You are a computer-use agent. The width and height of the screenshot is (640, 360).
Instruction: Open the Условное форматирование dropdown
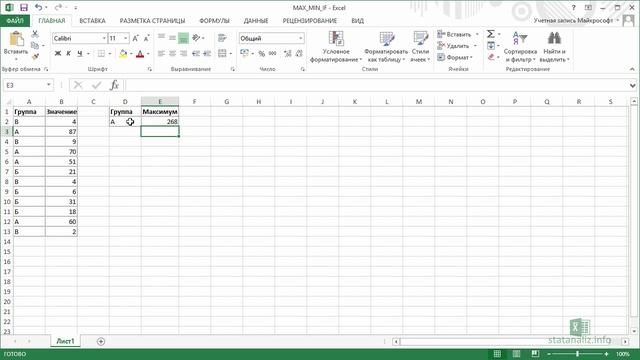(336, 47)
